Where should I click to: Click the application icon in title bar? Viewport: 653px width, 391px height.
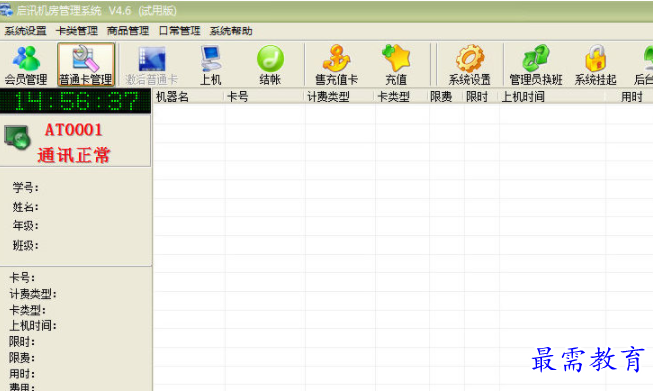coord(6,10)
